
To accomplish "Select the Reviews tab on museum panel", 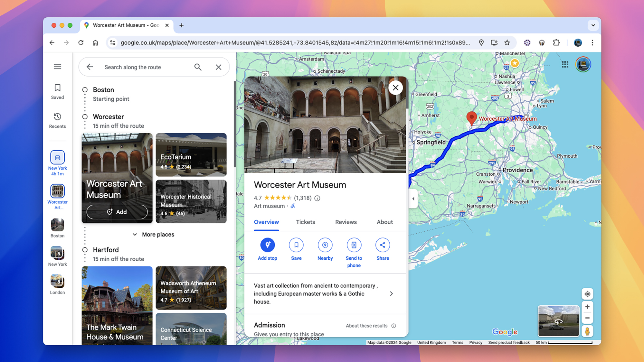I will [346, 222].
